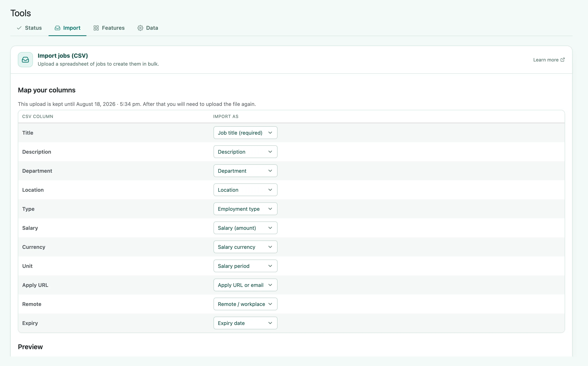The height and width of the screenshot is (366, 588).
Task: Click the Unit CSV column label
Action: click(27, 266)
